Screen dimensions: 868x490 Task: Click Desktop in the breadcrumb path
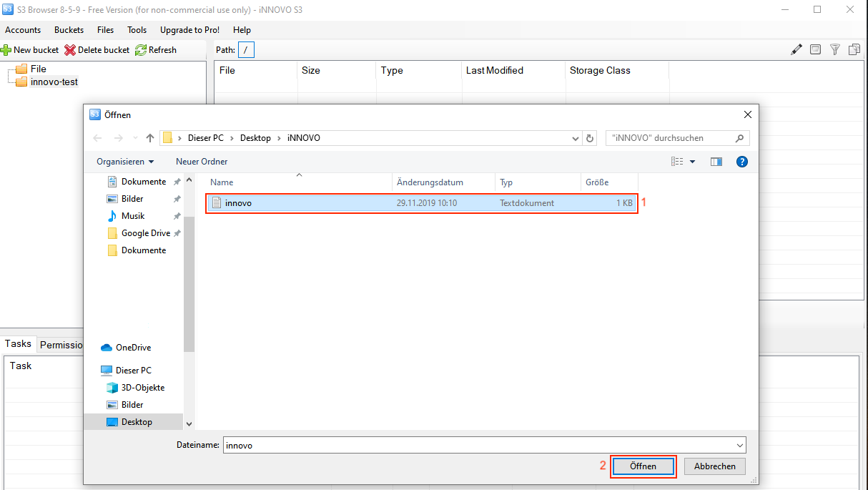255,138
